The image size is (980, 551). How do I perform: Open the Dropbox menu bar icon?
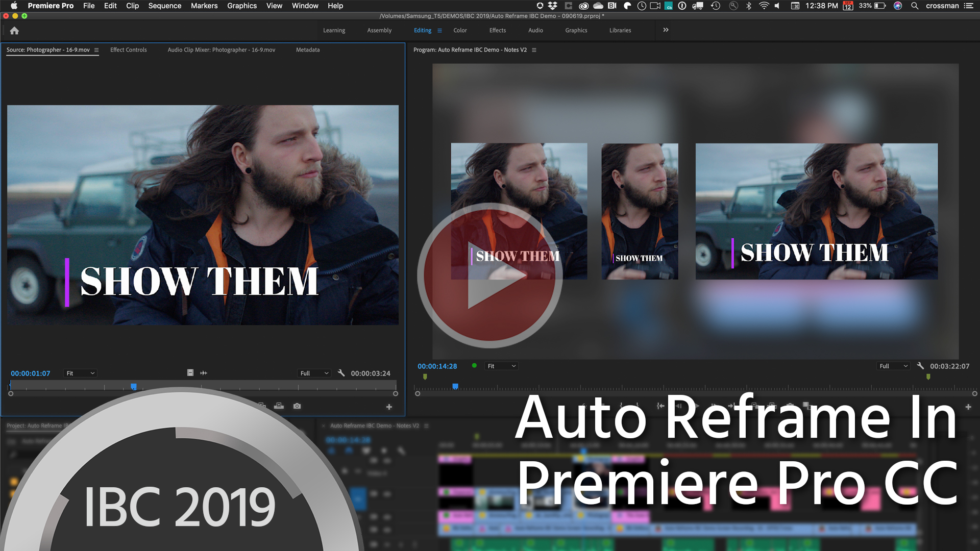coord(552,6)
